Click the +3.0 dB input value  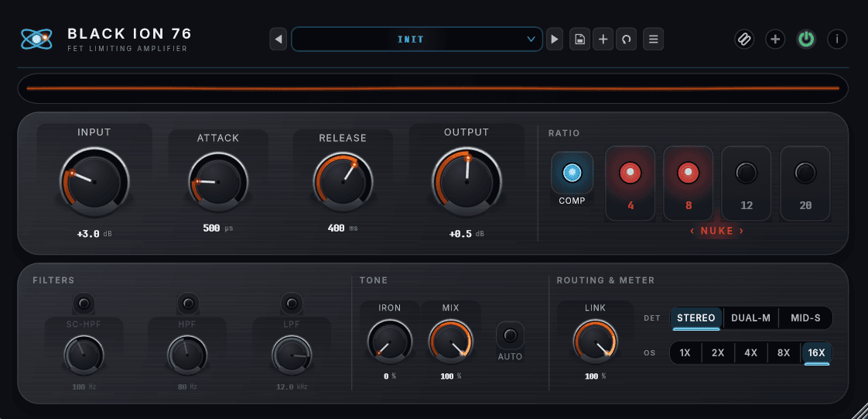click(x=94, y=234)
